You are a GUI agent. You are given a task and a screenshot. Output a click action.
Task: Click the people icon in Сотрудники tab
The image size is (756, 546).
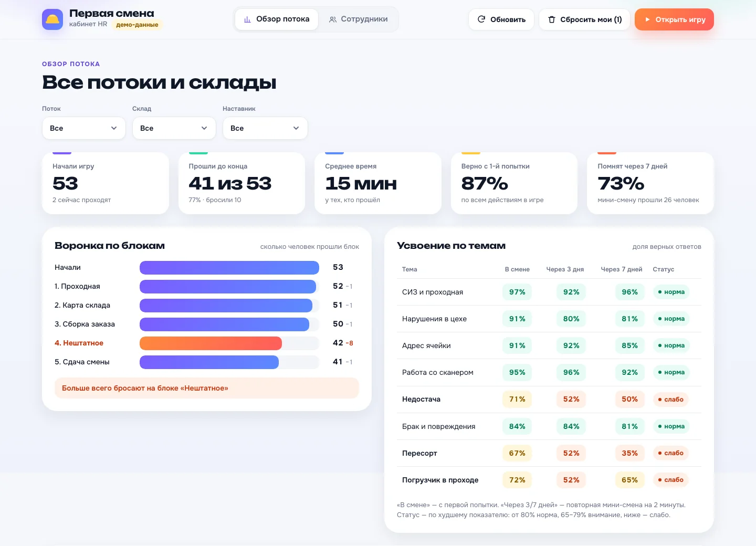coord(333,19)
